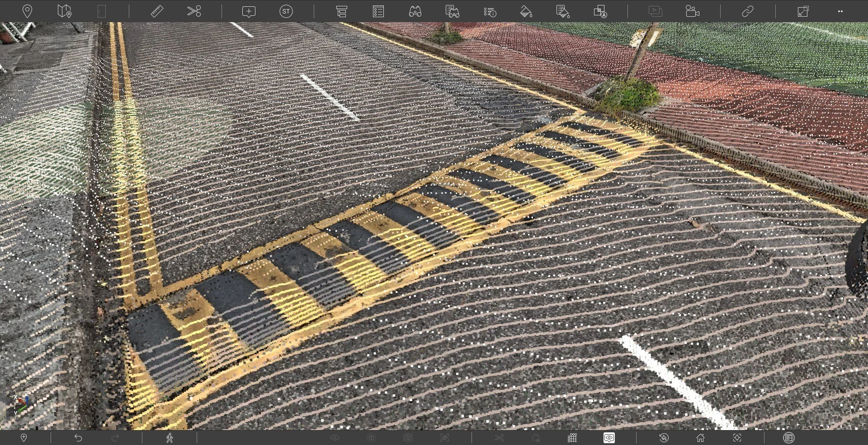Open the binoculars search tool
The image size is (868, 445).
(415, 11)
